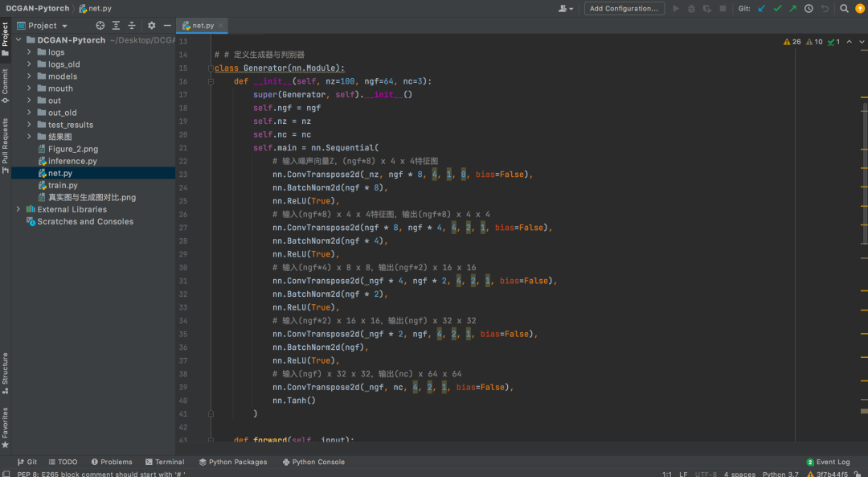This screenshot has width=868, height=477.
Task: Click the warnings count 26 indicator
Action: coord(792,42)
